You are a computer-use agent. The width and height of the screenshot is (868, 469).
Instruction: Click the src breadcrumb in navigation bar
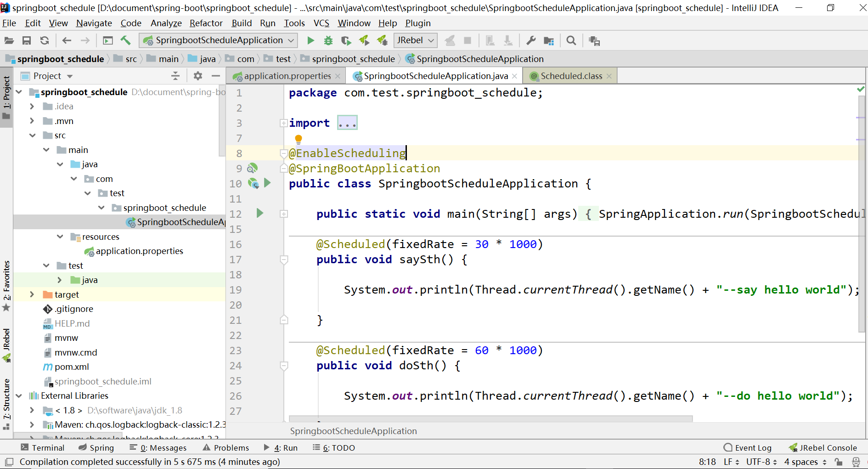[x=126, y=59]
